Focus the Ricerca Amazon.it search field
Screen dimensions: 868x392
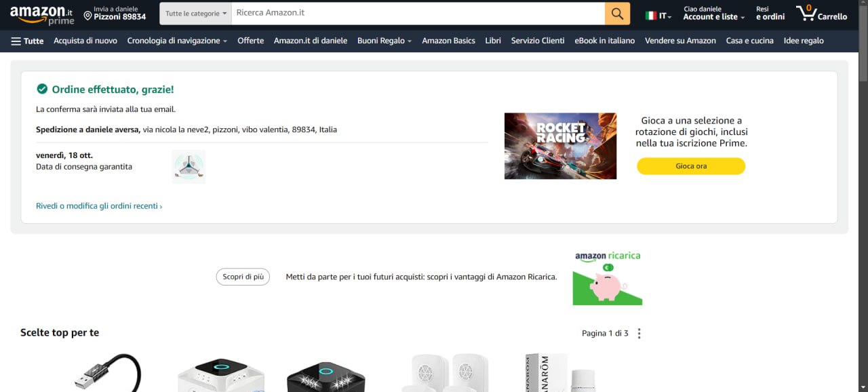pos(418,14)
